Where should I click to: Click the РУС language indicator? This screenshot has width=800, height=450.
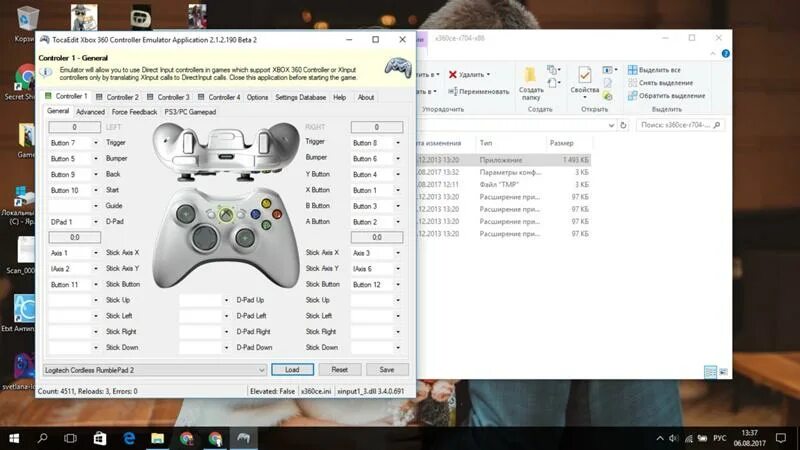pos(719,438)
